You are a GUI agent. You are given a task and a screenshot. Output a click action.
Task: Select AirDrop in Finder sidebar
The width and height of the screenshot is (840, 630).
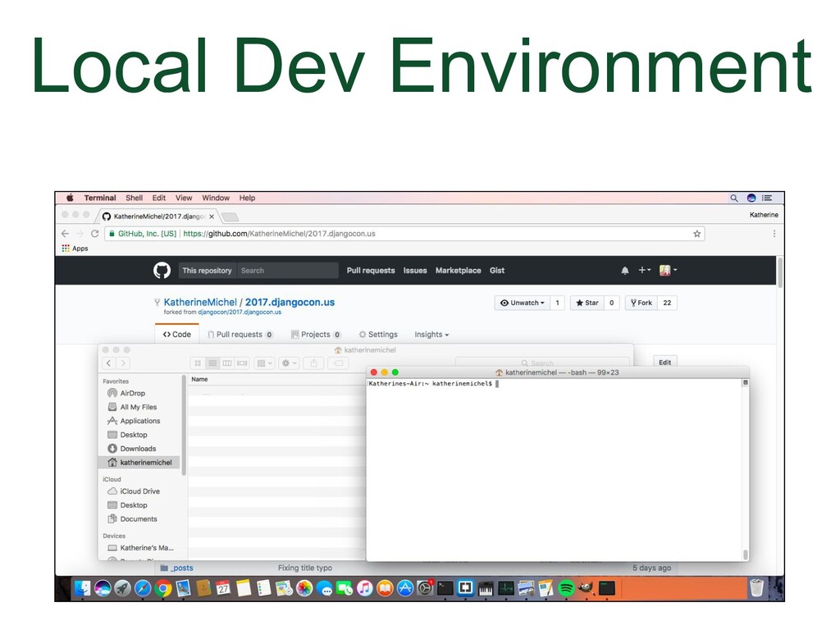(132, 393)
